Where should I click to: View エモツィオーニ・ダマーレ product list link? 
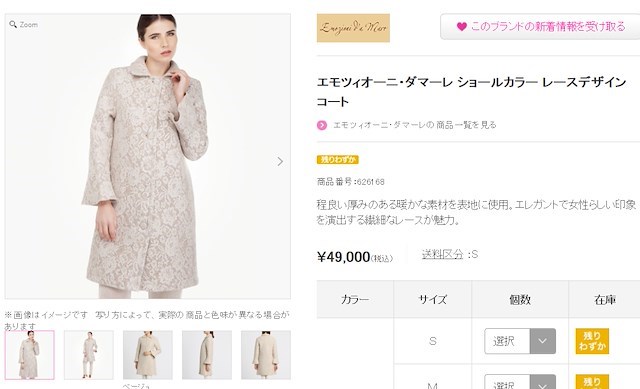(415, 125)
